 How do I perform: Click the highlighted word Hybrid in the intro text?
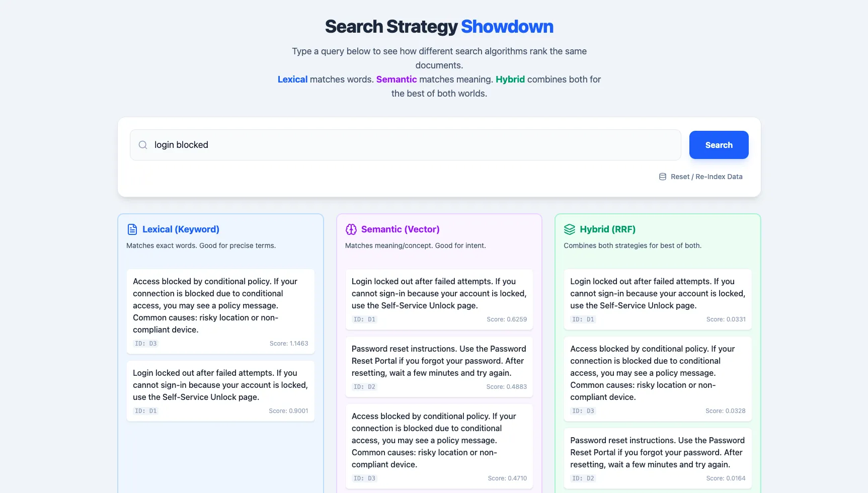[x=510, y=79]
